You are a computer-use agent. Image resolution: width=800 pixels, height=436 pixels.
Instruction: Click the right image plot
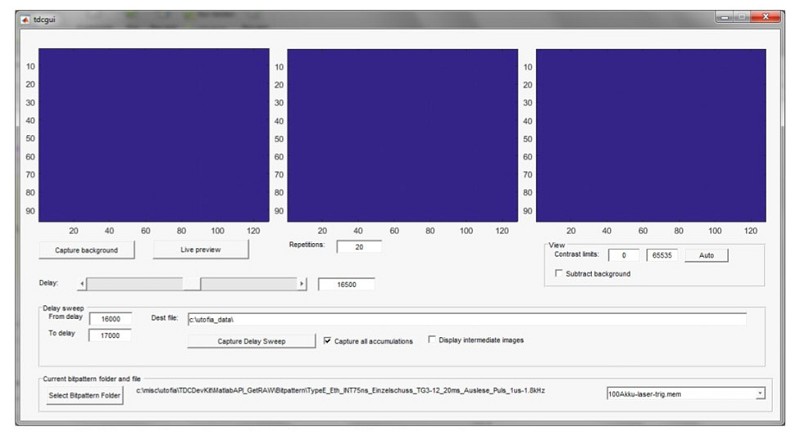[651, 135]
